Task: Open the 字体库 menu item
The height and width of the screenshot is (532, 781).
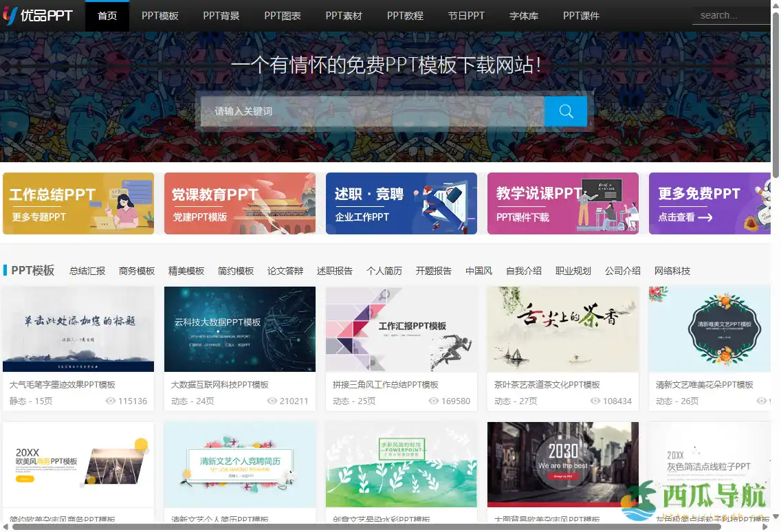Action: pos(523,15)
